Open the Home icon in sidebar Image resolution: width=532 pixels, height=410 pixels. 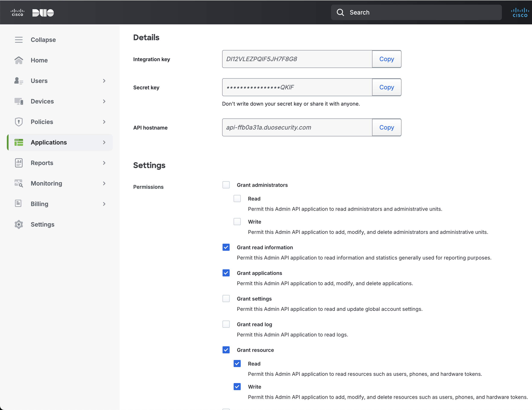(x=19, y=60)
